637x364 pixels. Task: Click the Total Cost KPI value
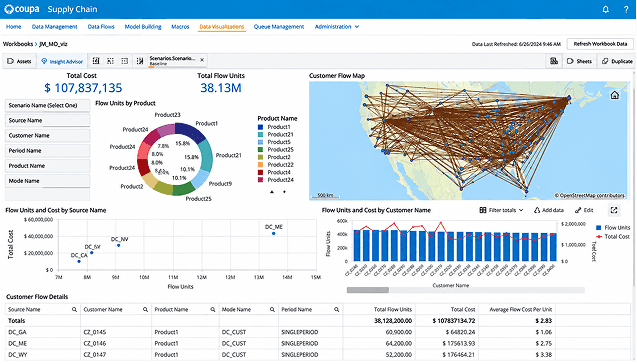[x=83, y=88]
